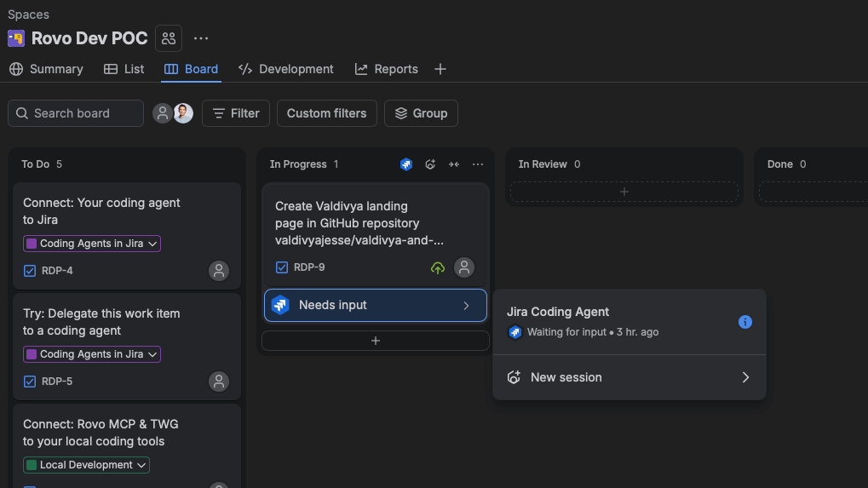Click the task type icon on RDP-9

[282, 267]
